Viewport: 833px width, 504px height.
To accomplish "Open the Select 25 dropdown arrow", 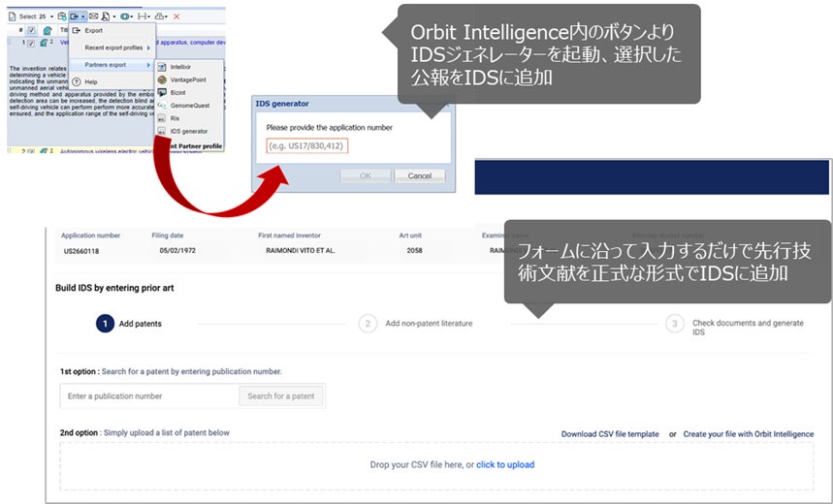I will coord(51,16).
